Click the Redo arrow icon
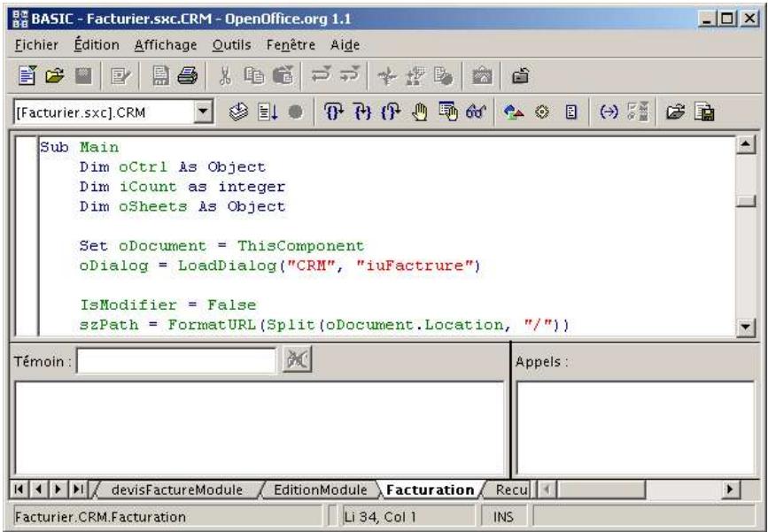The height and width of the screenshot is (532, 768). pyautogui.click(x=349, y=75)
